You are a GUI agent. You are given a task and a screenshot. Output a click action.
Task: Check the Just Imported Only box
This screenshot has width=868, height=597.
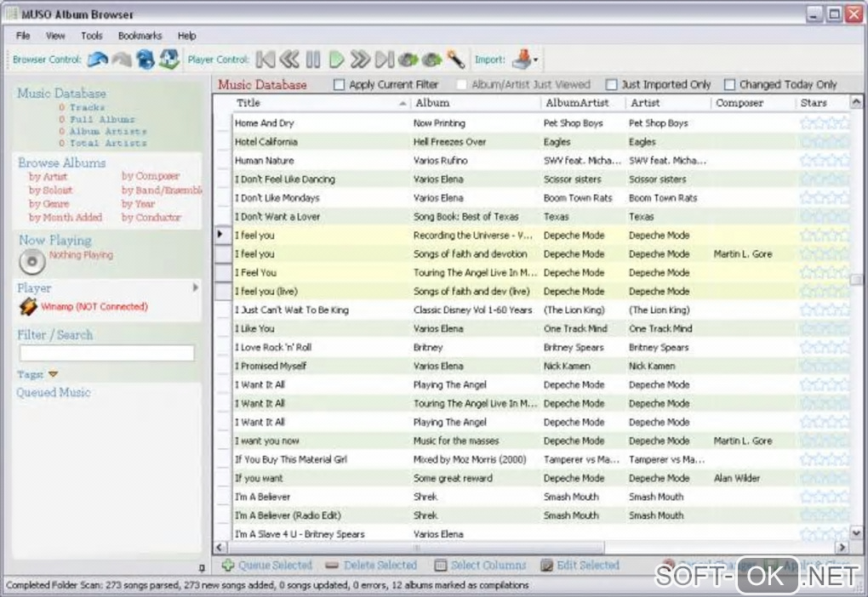[611, 85]
